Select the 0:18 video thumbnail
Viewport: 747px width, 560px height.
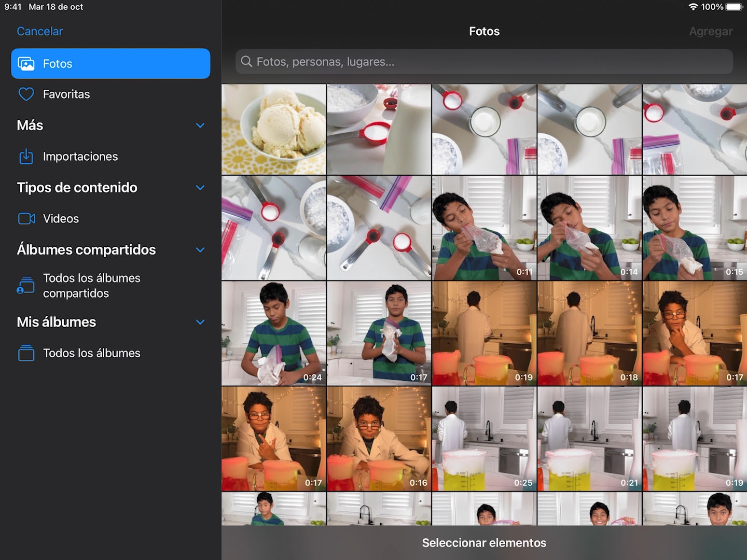(x=589, y=333)
